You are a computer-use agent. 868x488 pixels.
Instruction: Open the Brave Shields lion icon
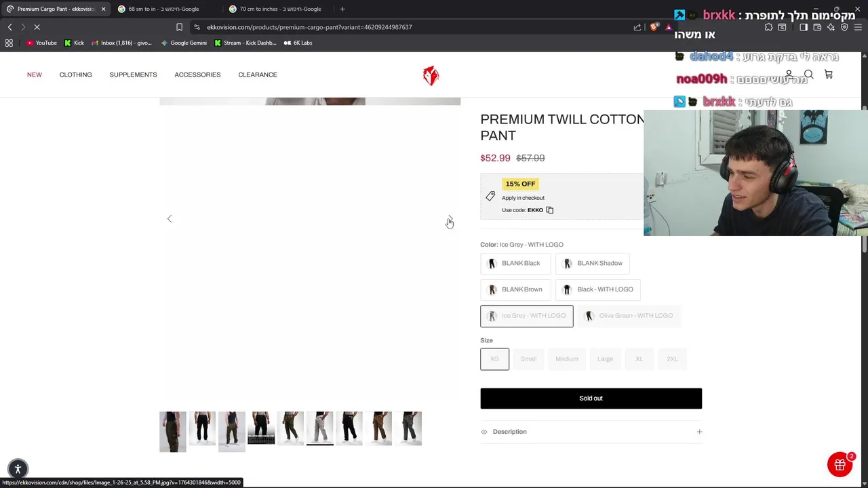[x=654, y=27]
